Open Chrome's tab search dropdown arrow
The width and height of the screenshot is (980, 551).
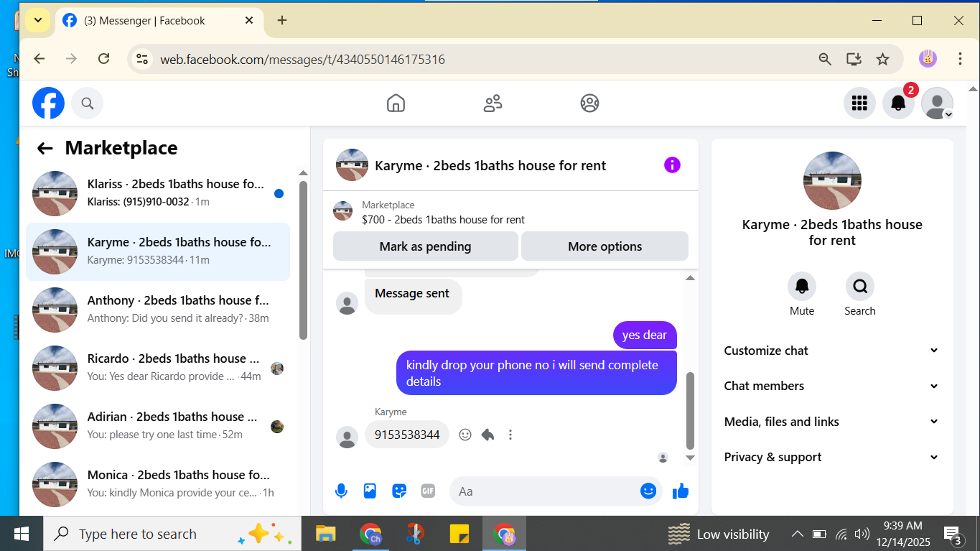coord(38,20)
